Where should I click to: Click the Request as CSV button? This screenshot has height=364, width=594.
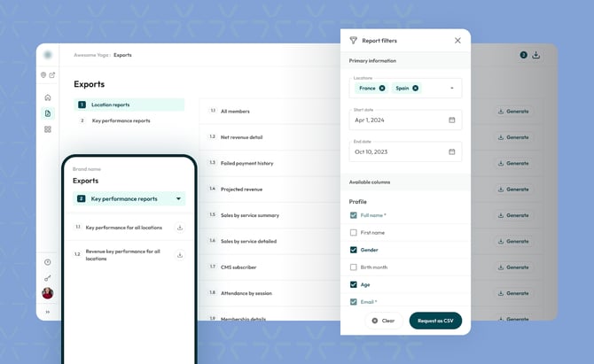click(435, 321)
